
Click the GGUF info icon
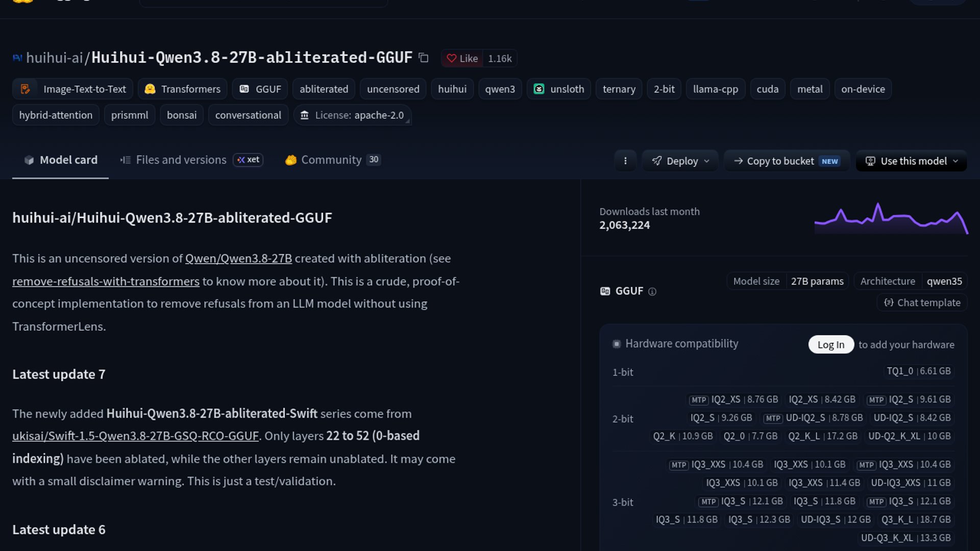click(652, 291)
